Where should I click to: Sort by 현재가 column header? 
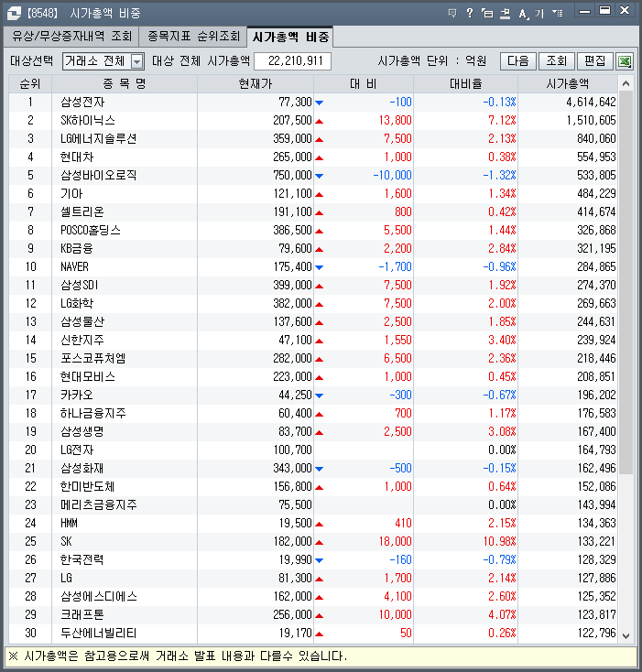tap(256, 83)
